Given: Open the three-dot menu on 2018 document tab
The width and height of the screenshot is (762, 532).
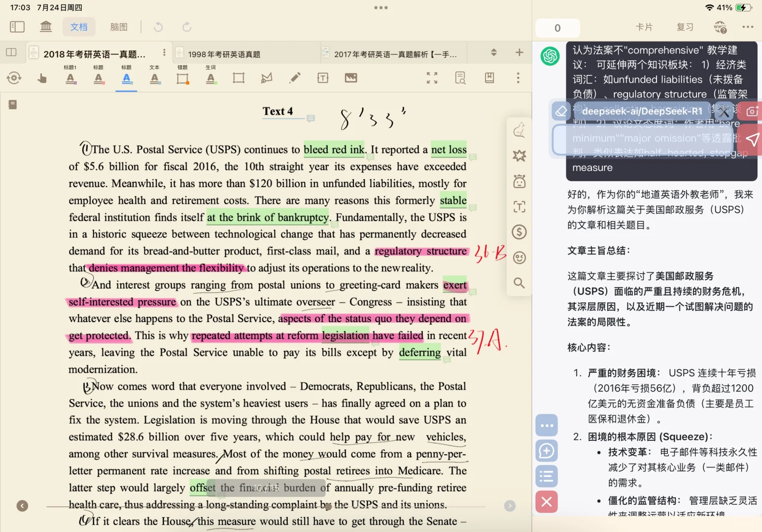Looking at the screenshot, I should (163, 52).
